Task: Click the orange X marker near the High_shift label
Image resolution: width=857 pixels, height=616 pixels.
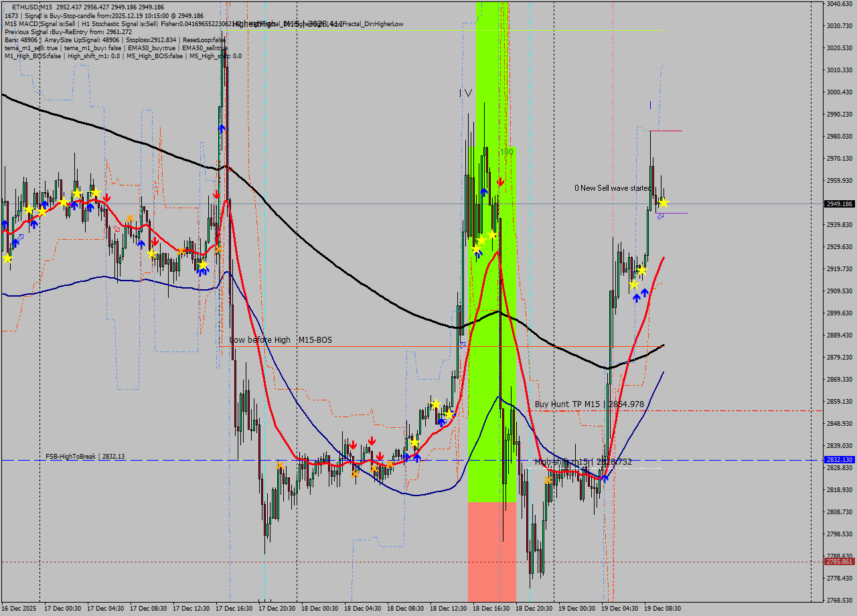Action: tap(548, 480)
